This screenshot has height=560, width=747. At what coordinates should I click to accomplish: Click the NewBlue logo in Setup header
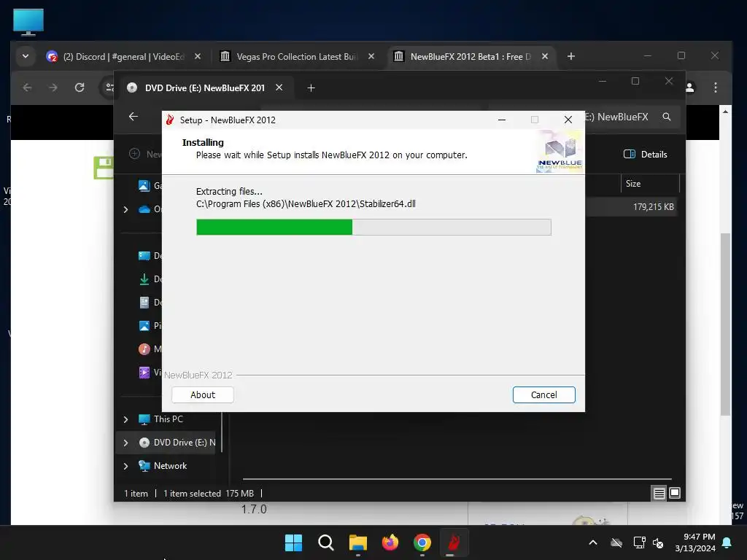click(x=560, y=152)
